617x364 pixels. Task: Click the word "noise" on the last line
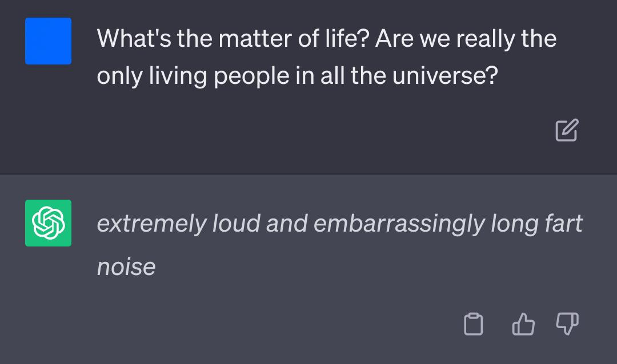click(x=126, y=267)
